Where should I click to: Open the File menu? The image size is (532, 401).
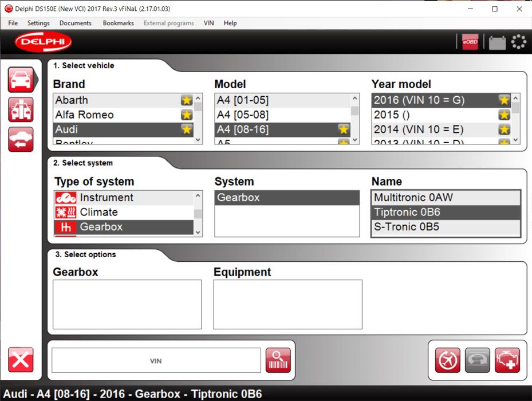pyautogui.click(x=13, y=23)
